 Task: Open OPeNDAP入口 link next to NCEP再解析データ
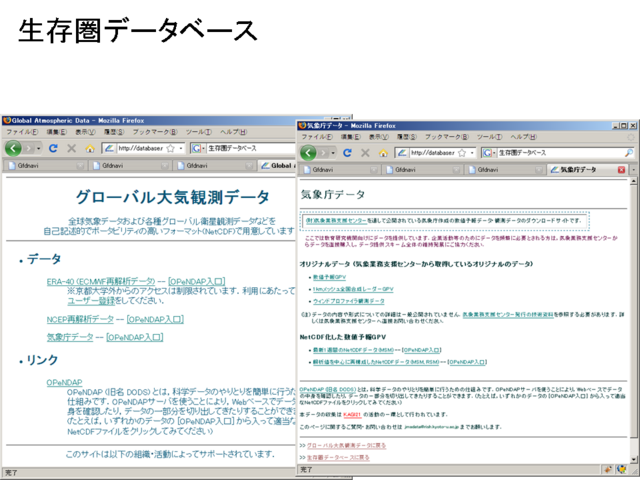click(155, 319)
